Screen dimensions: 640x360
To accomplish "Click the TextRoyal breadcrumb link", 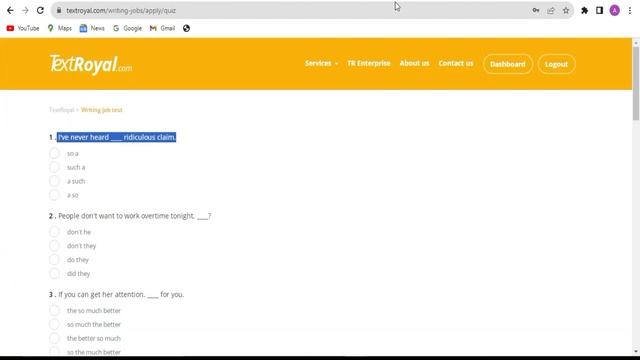I will coord(61,110).
